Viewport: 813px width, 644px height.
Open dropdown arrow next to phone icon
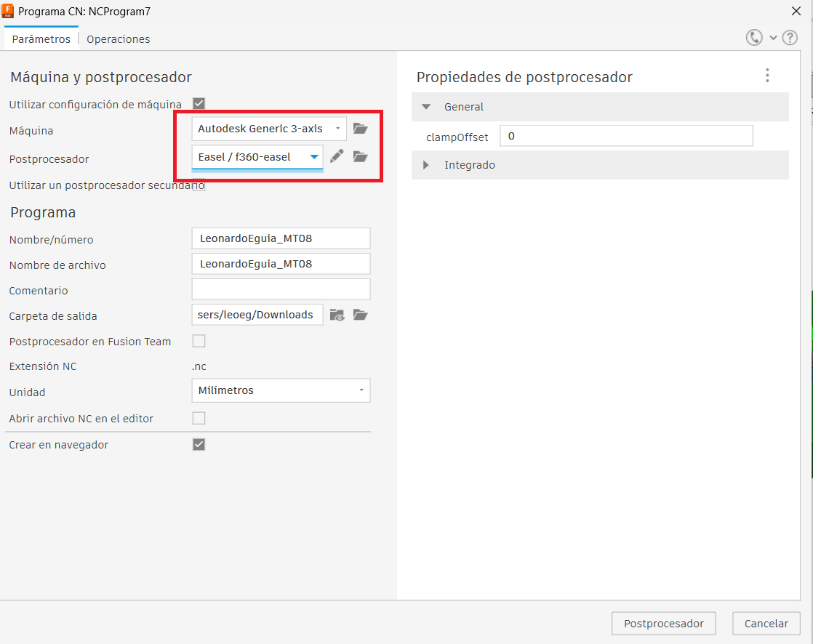773,38
